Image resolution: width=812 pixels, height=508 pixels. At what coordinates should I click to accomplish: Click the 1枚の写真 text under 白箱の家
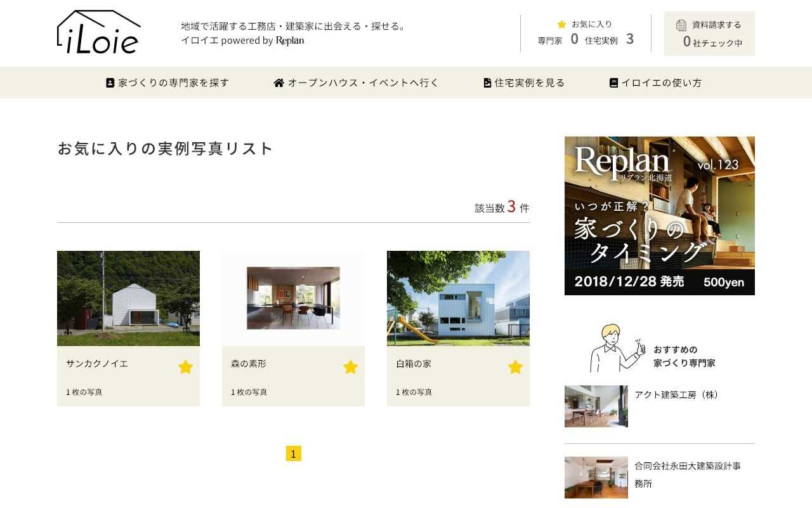[414, 392]
